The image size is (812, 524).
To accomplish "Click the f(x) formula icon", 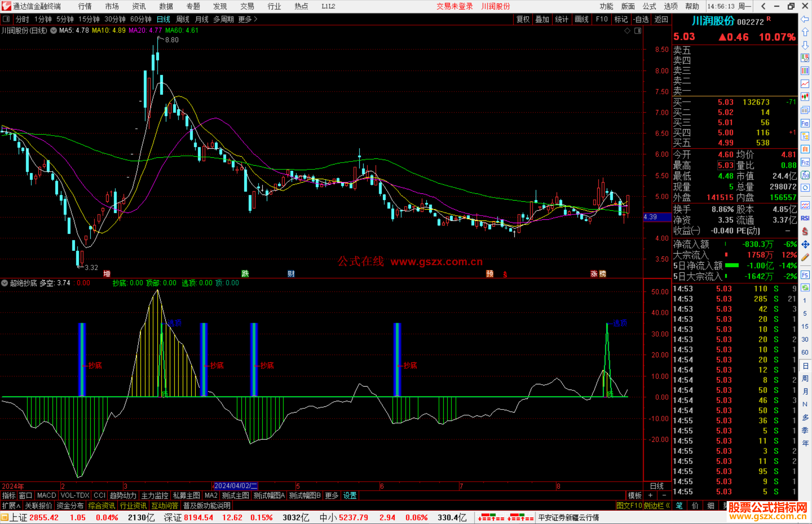I will click(805, 175).
